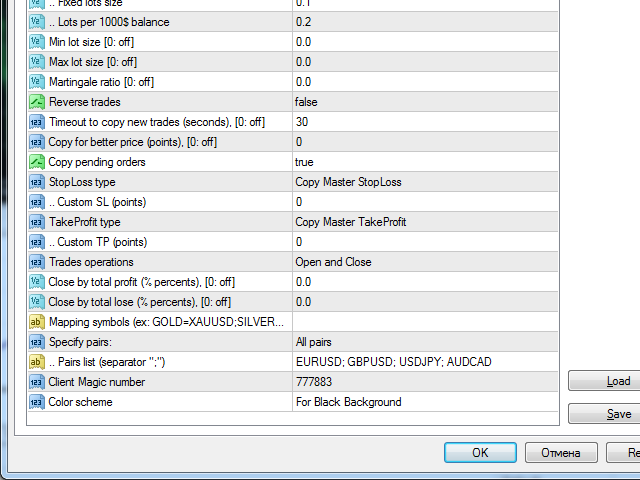Edit the Timeout to copy new trades value 30
This screenshot has width=640, height=480.
[425, 122]
